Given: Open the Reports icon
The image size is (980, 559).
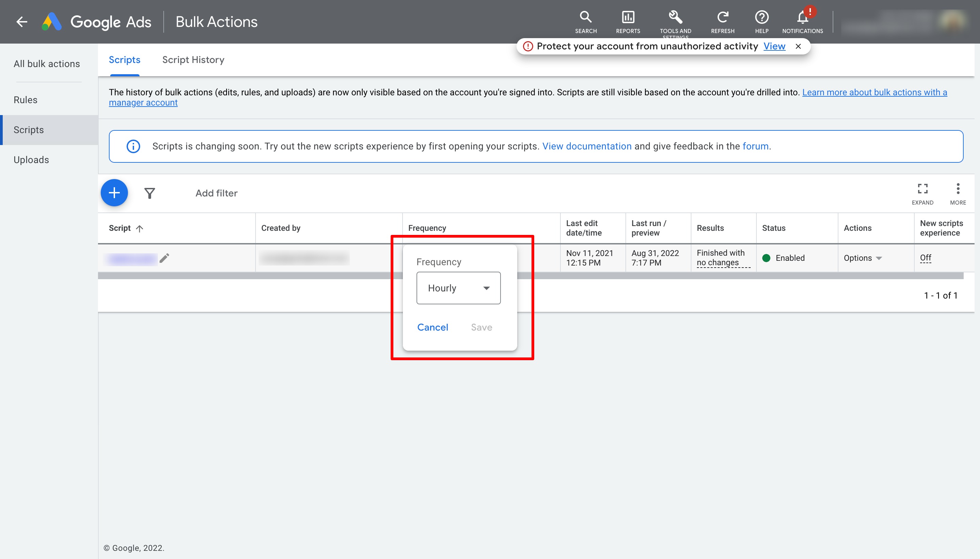Looking at the screenshot, I should (628, 17).
